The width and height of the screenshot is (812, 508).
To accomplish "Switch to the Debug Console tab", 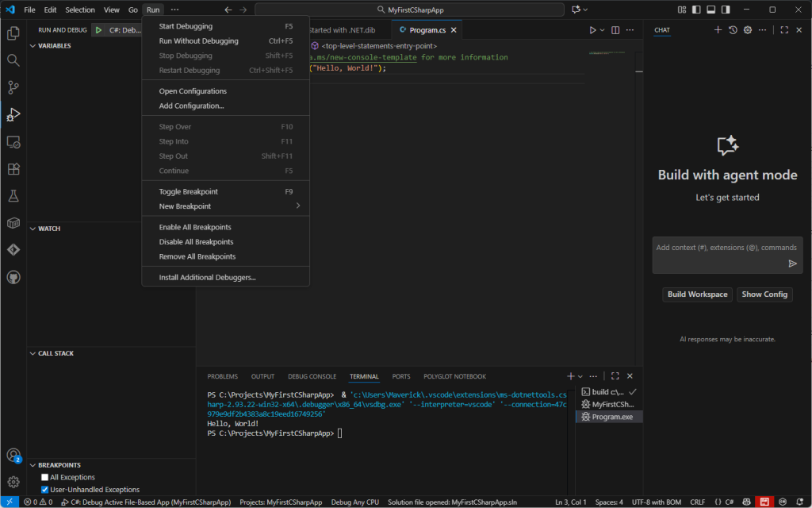I will 312,376.
